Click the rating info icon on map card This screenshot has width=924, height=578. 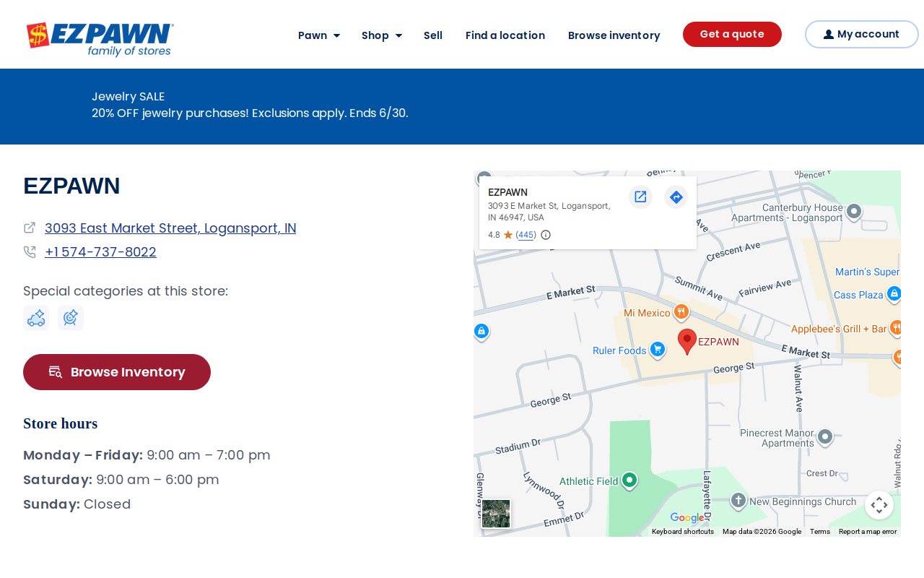[546, 235]
